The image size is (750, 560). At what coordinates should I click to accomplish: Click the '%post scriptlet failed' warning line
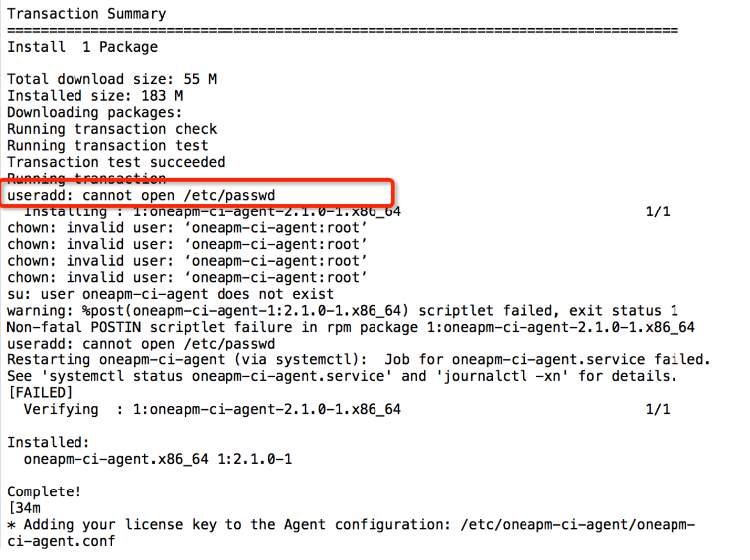tap(343, 311)
